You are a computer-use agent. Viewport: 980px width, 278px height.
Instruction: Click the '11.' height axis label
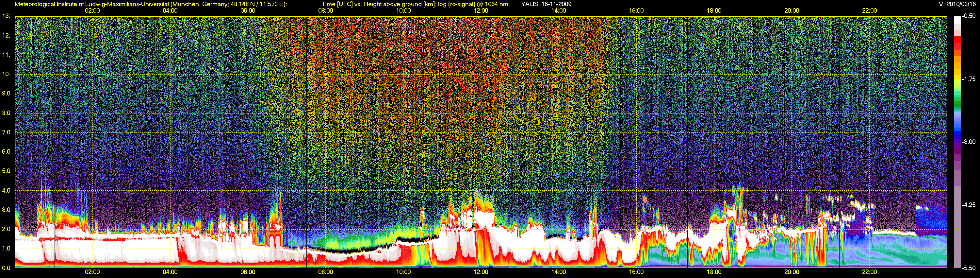[x=6, y=55]
